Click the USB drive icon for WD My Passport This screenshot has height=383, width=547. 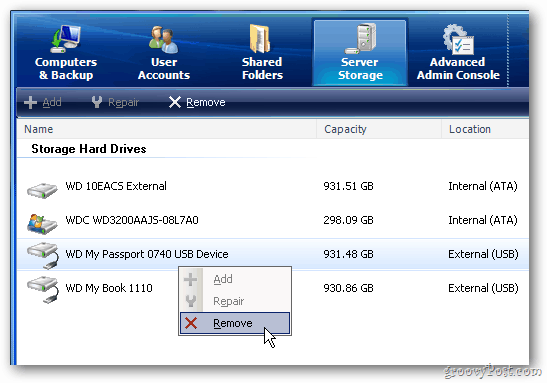click(43, 256)
